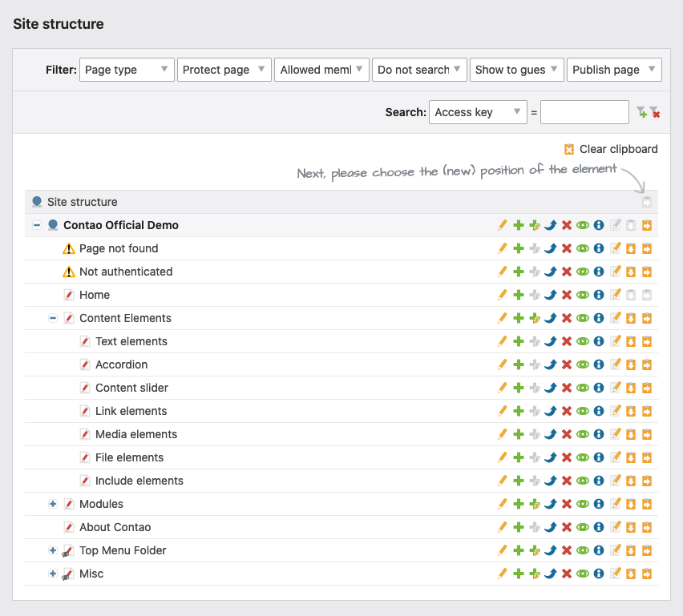Show info for the Misc page
This screenshot has height=616, width=683.
click(x=599, y=574)
